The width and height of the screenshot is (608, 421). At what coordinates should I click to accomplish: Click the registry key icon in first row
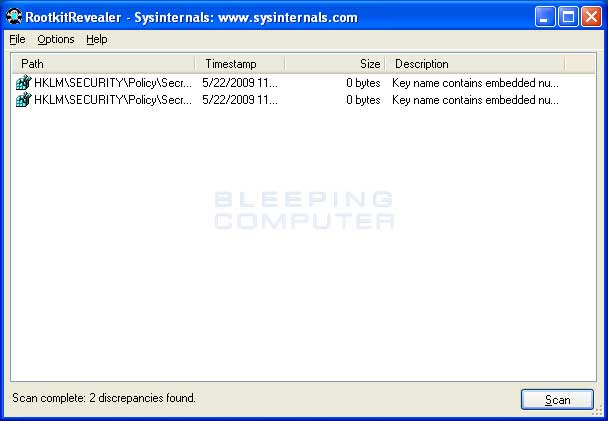[24, 83]
